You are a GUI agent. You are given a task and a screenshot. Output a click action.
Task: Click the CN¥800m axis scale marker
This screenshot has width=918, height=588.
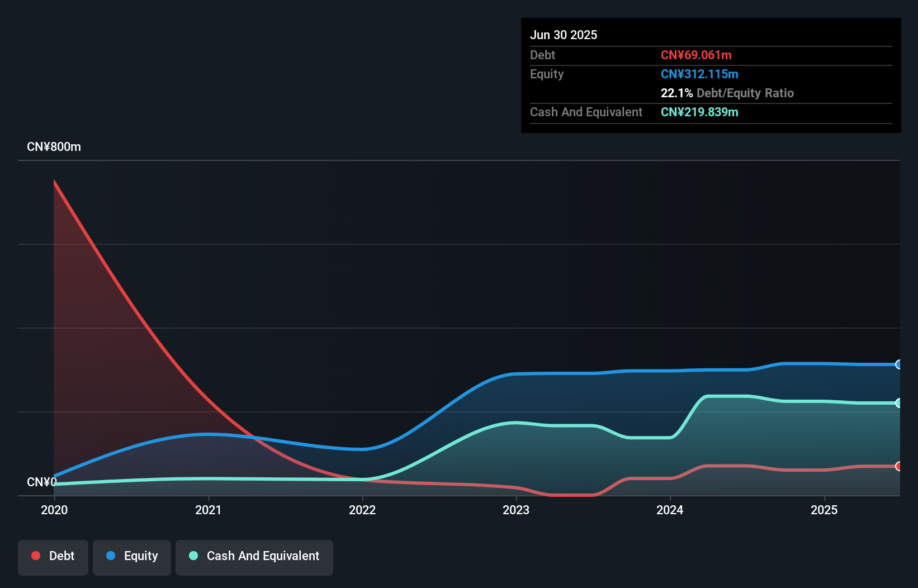pos(54,146)
